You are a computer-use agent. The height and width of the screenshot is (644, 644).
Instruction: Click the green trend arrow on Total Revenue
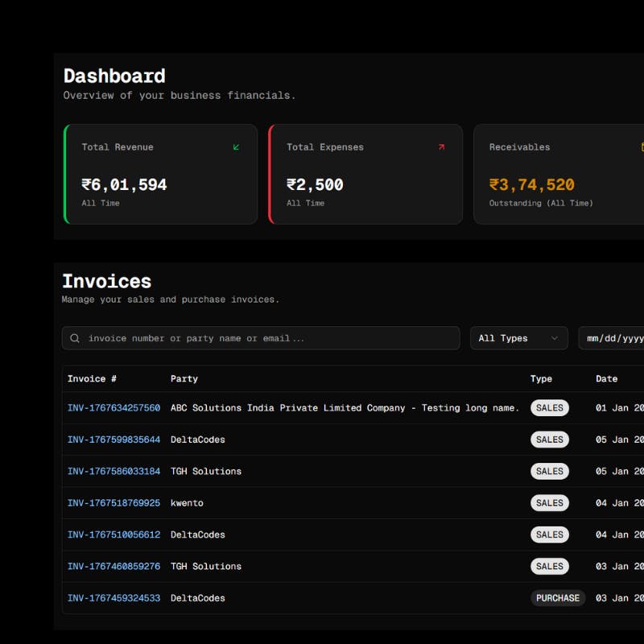[236, 147]
